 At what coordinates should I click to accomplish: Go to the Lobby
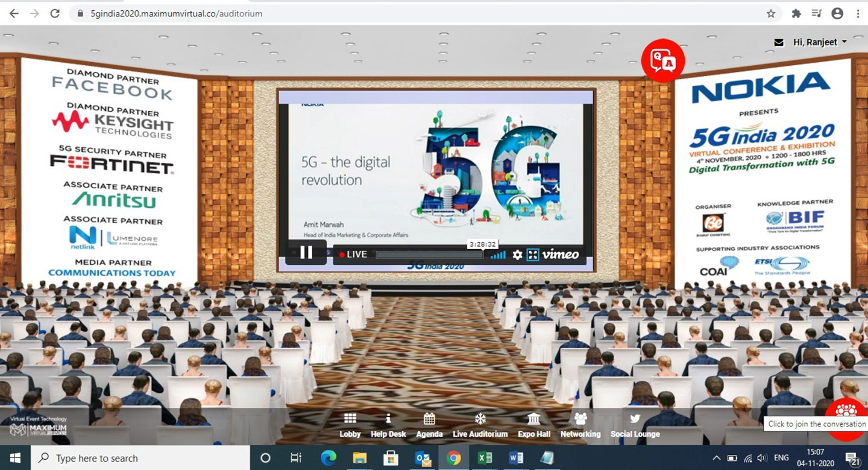click(x=350, y=425)
